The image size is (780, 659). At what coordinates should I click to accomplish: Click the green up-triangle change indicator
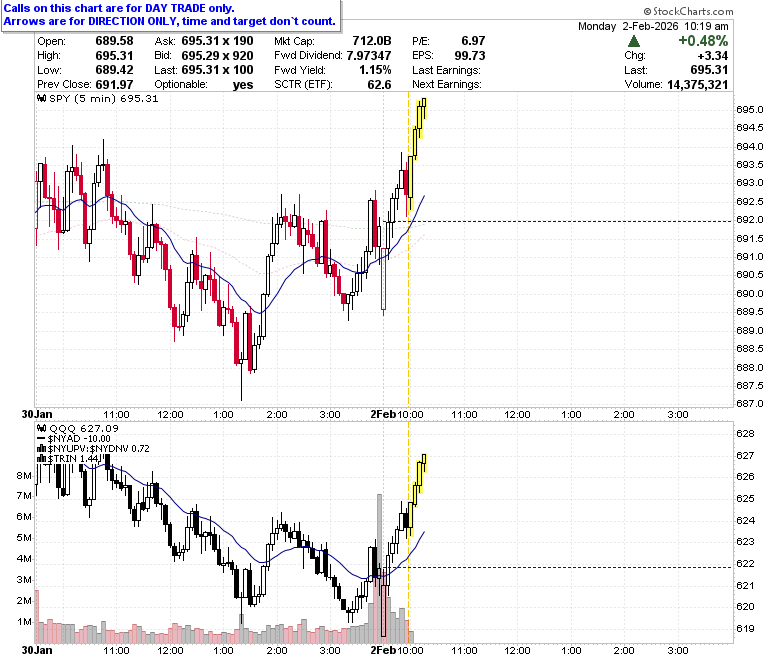point(634,41)
